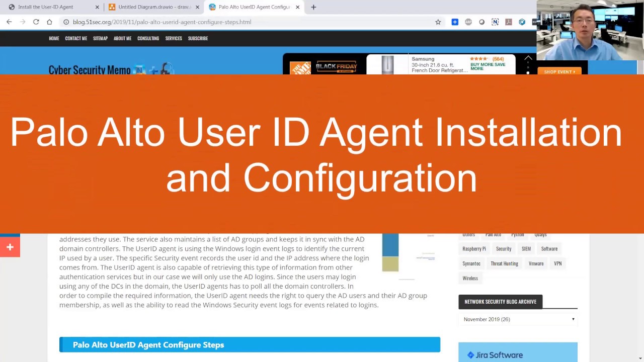Click the Vmware tag

(x=536, y=263)
